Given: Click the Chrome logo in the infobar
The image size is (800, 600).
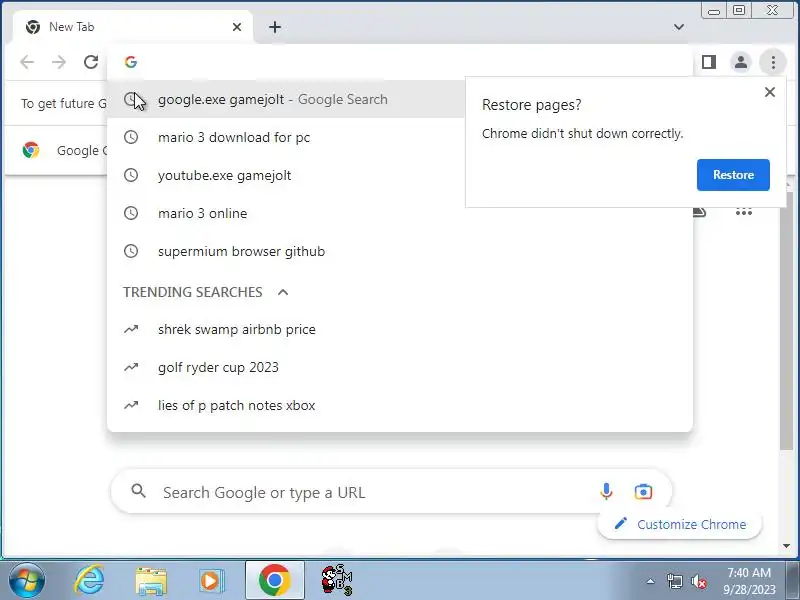Looking at the screenshot, I should (31, 150).
